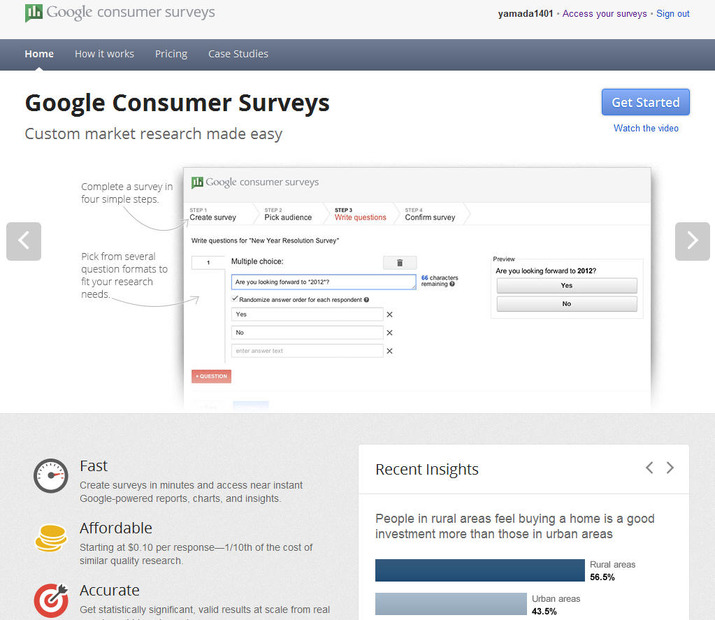Viewport: 715px width, 620px height.
Task: Go to the Pricing tab
Action: click(x=171, y=54)
